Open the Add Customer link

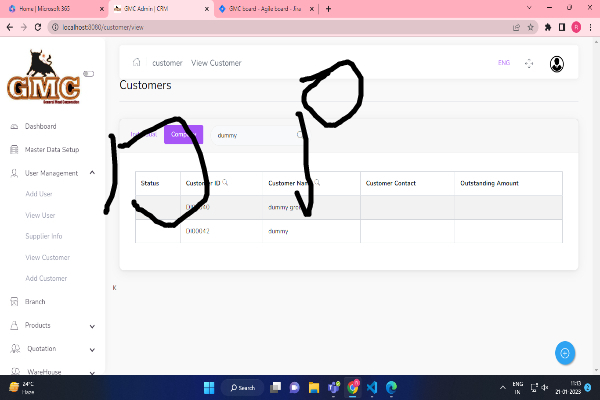pos(45,277)
